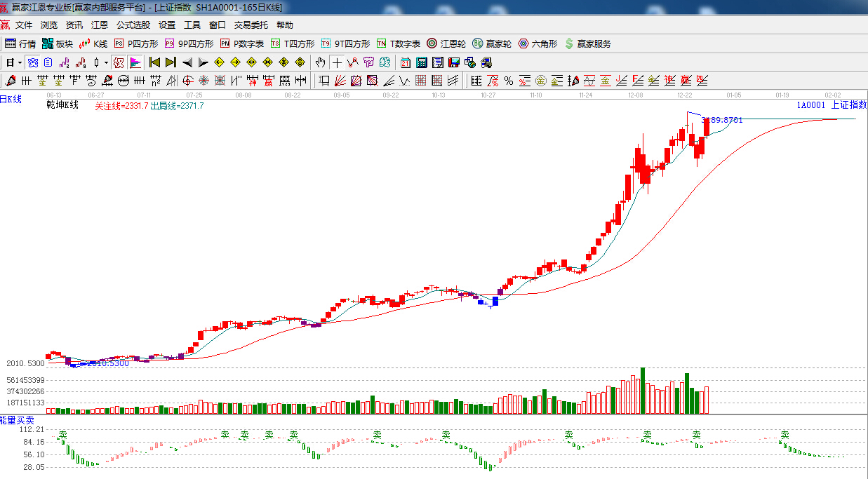
Task: Open the 江恩 menu
Action: (x=100, y=25)
